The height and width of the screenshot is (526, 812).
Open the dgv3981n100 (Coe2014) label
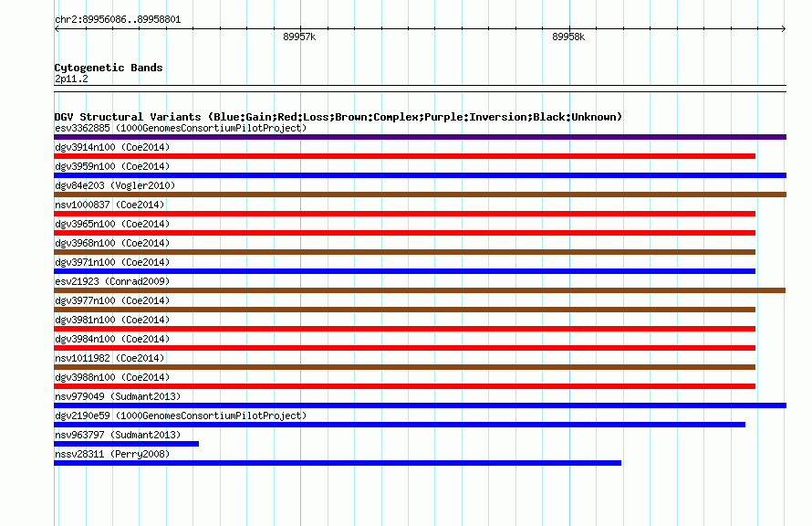(x=112, y=320)
